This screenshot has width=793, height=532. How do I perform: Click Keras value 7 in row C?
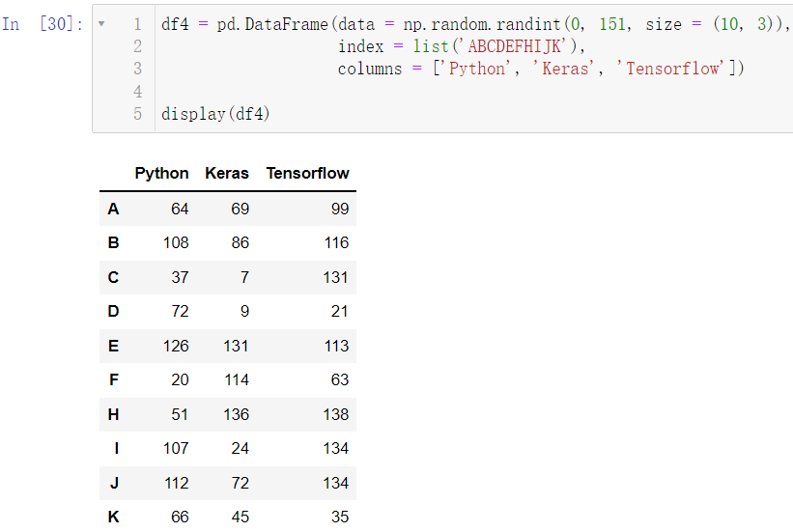pos(244,277)
